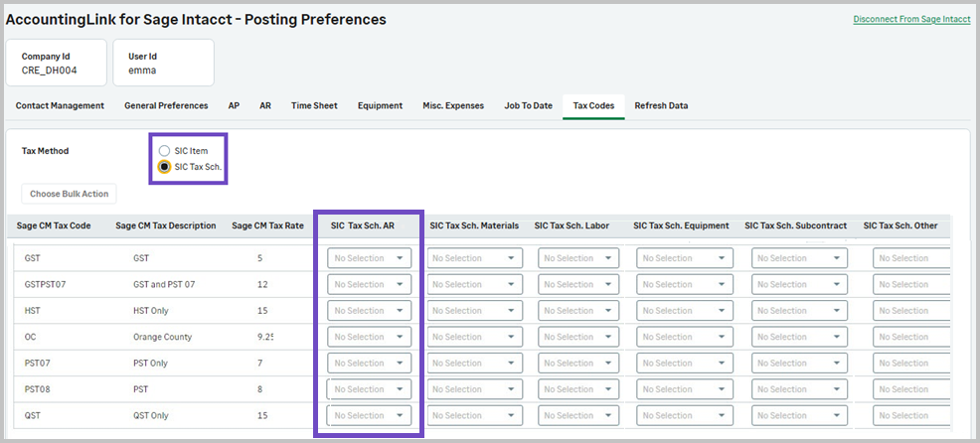Open SIC Tax Sch. AR dropdown for GST
This screenshot has width=980, height=443.
click(370, 258)
